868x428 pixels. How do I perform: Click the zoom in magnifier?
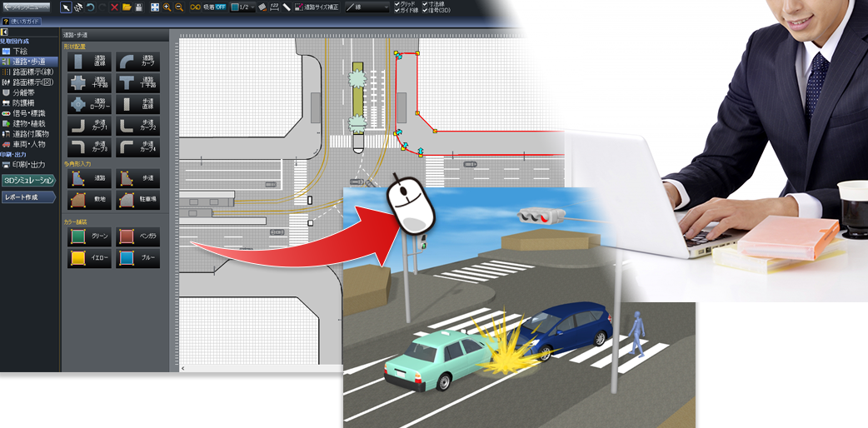coord(167,7)
